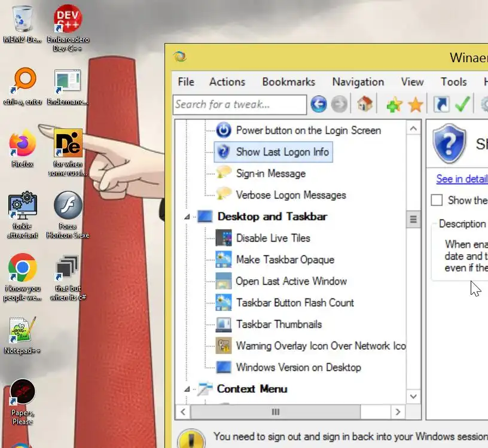Open the Tools menu

click(x=454, y=82)
